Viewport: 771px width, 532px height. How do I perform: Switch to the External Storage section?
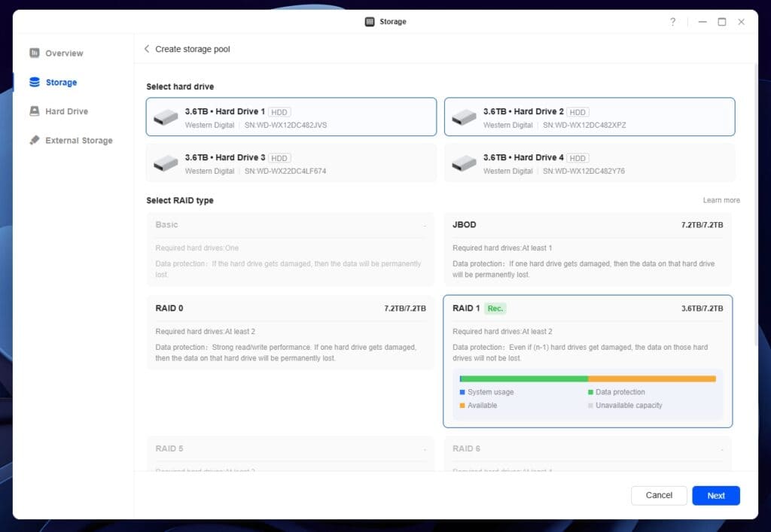click(x=78, y=141)
